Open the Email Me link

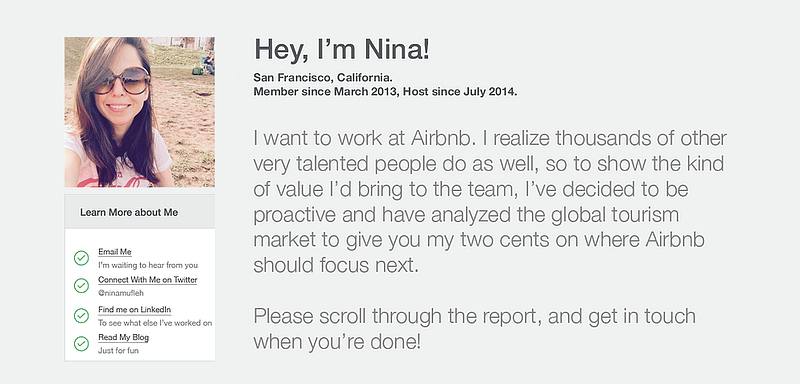click(115, 252)
